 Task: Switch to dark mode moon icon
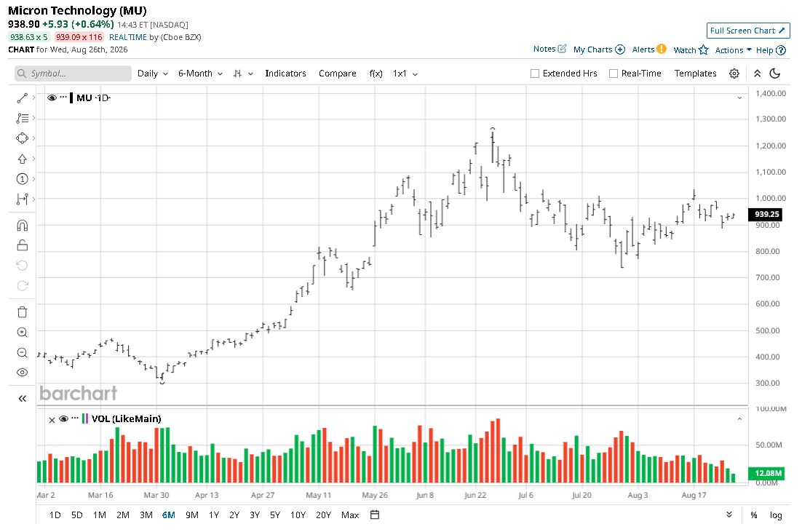click(x=775, y=74)
